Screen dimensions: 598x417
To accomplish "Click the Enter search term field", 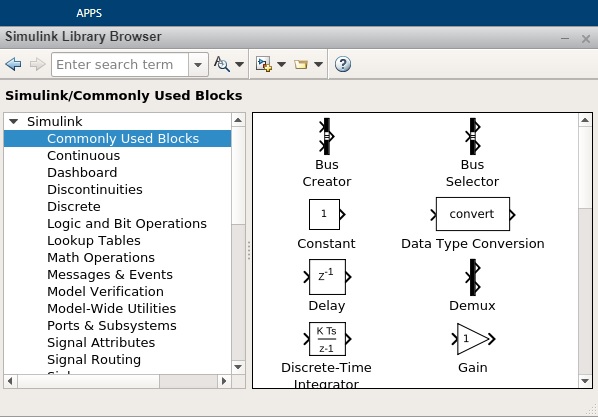I will pos(120,64).
